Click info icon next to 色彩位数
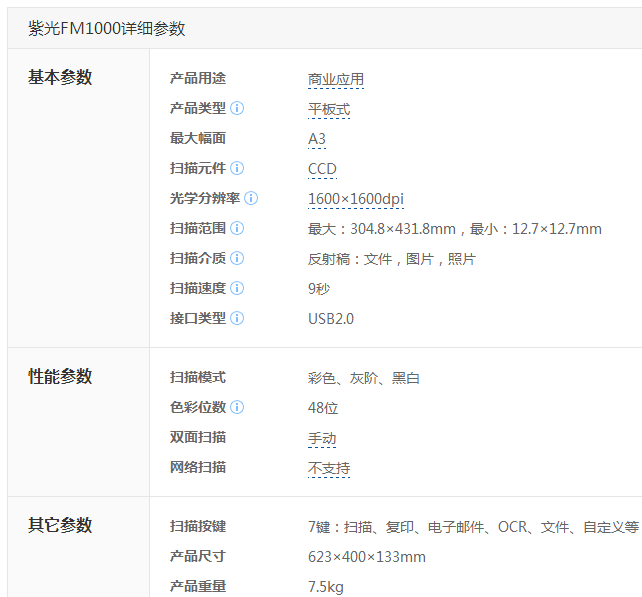Screen dimensions: 642x597 coord(237,407)
